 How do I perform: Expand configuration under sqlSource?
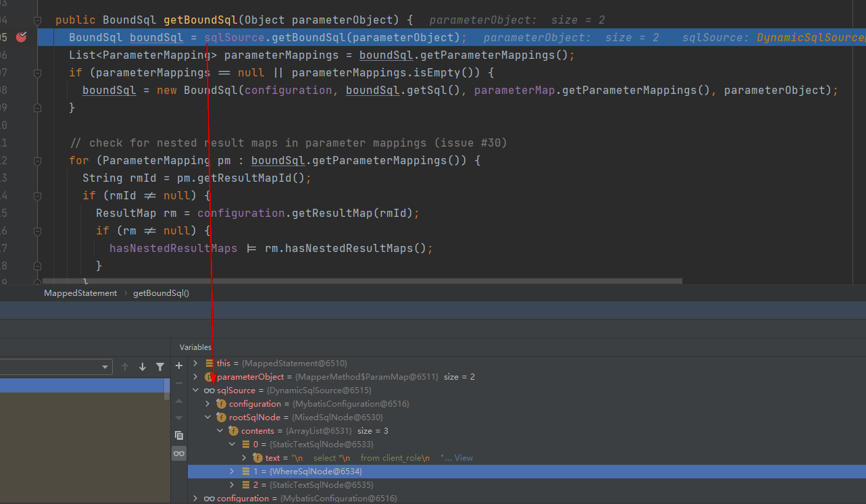coord(208,404)
